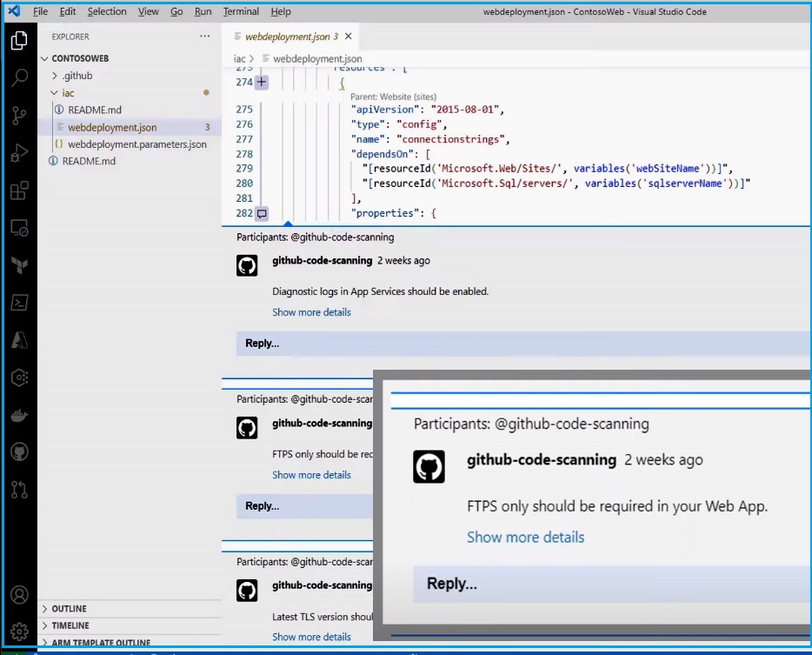Viewport: 812px width, 655px height.
Task: Open the GitHub view icon
Action: click(x=19, y=452)
